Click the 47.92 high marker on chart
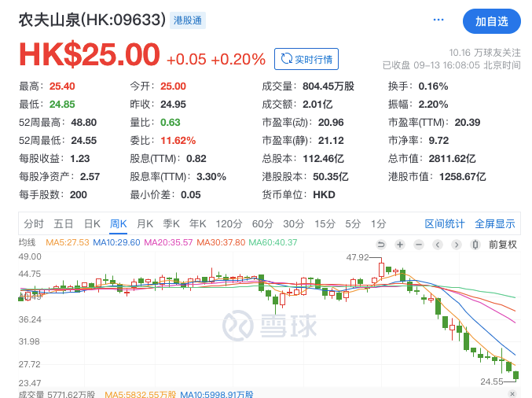The image size is (532, 398). [x=358, y=257]
